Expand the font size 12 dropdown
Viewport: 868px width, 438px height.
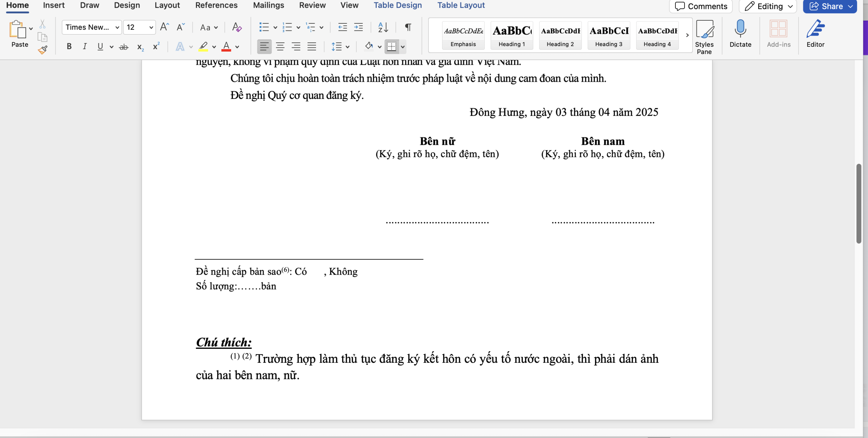(x=151, y=27)
